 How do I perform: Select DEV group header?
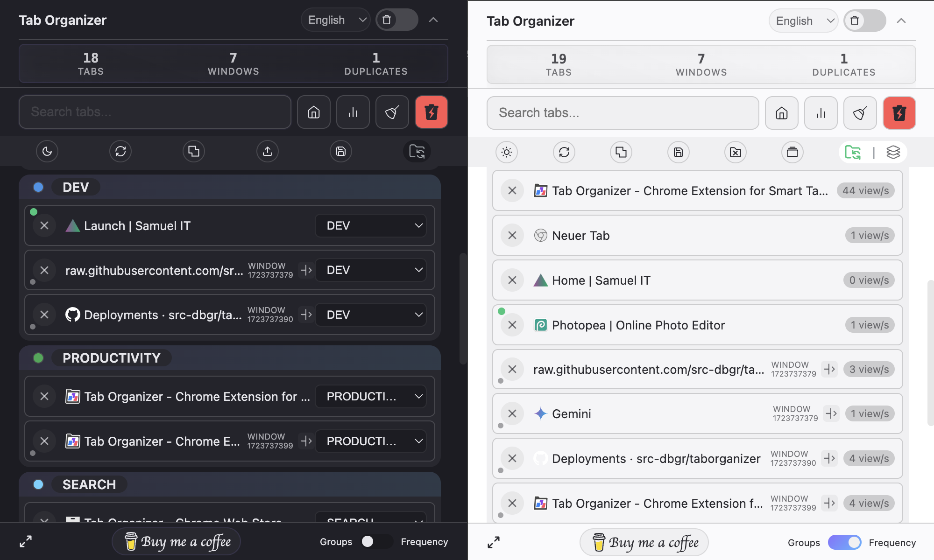point(230,187)
